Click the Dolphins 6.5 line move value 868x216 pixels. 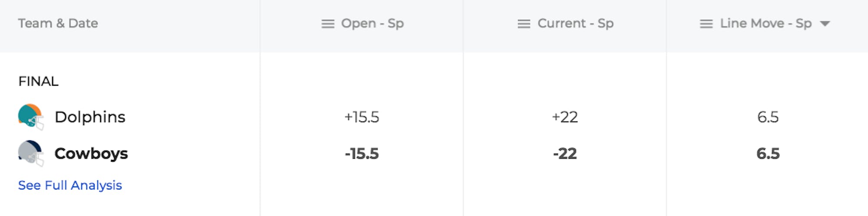(x=768, y=117)
